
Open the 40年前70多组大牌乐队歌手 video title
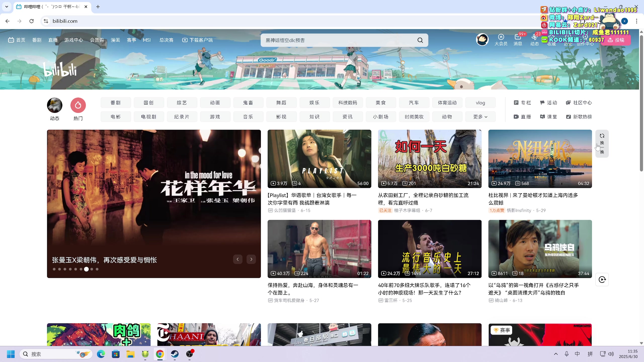click(424, 289)
